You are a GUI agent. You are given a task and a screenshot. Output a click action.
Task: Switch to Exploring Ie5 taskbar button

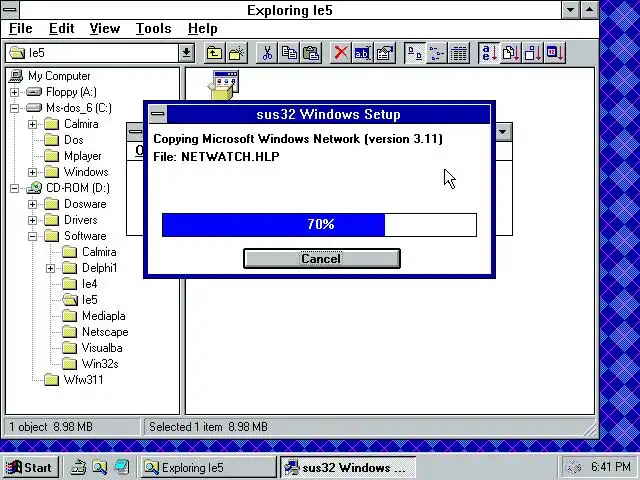pyautogui.click(x=209, y=467)
